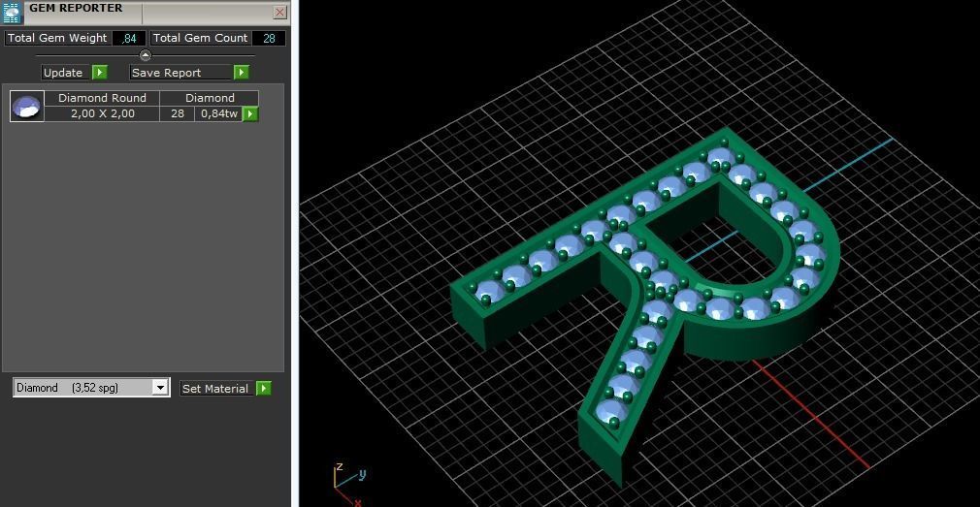Screen dimensions: 980x507
Task: Click the Gem Reporter panel icon
Action: coord(12,13)
